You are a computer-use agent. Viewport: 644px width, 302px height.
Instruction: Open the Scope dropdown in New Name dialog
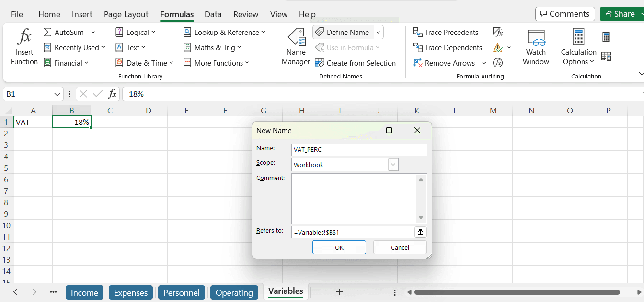point(393,165)
